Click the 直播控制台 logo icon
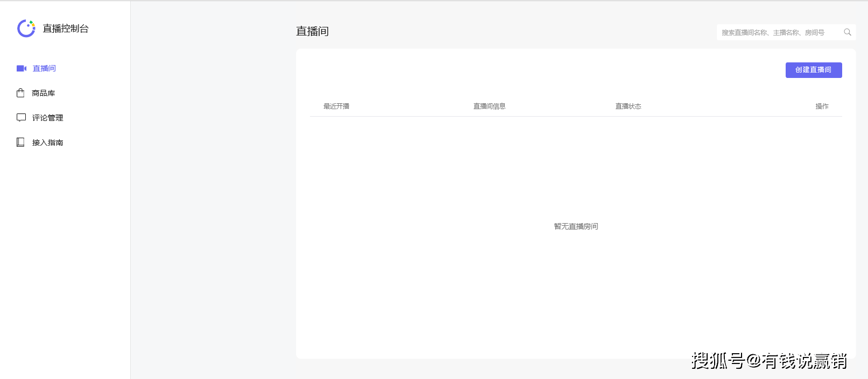 pos(26,28)
